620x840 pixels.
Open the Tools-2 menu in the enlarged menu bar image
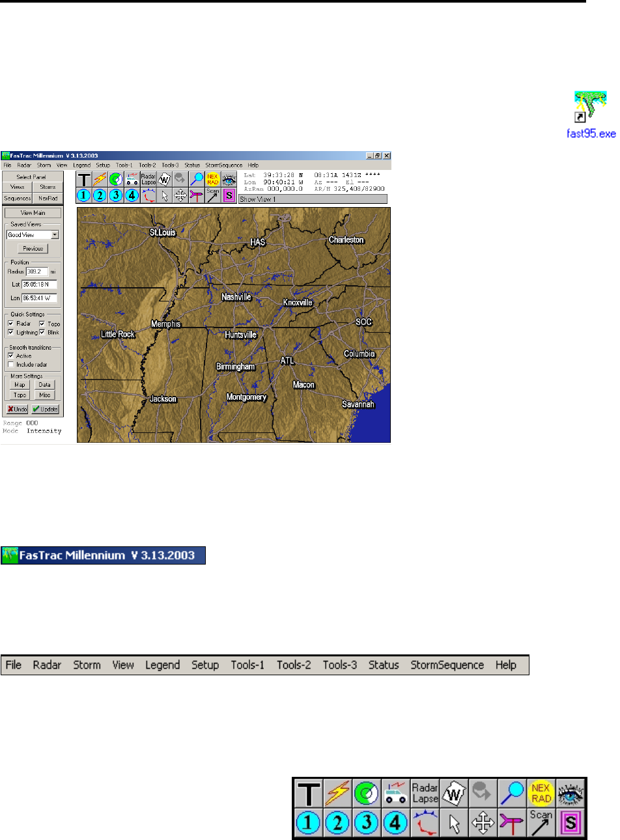pos(294,665)
